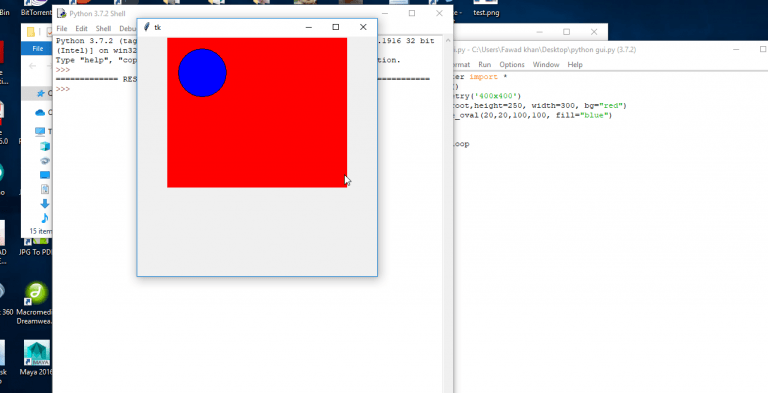Open the Downloads arrow folder in sidebar
Viewport: 768px width, 393px height.
click(45, 203)
